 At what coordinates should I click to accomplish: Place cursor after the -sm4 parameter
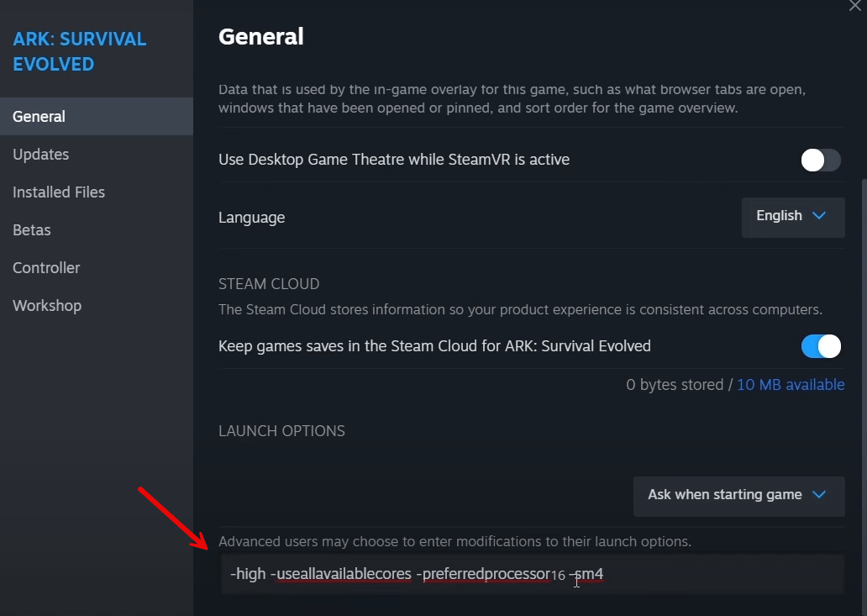coord(605,573)
